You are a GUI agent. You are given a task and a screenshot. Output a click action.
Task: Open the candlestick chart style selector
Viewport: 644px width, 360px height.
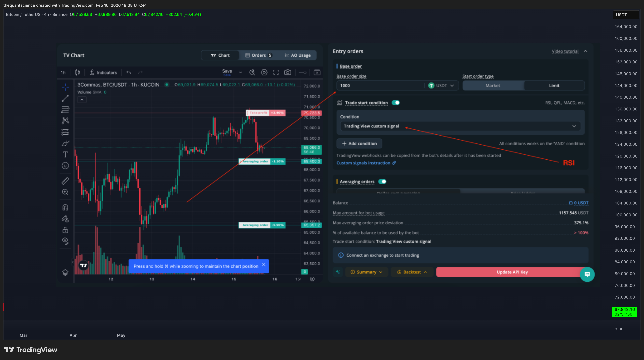tap(77, 72)
